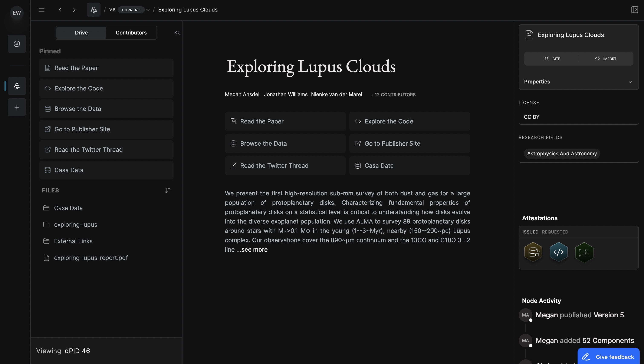Image resolution: width=644 pixels, height=364 pixels.
Task: Click the green binary data attestation badge
Action: click(584, 252)
